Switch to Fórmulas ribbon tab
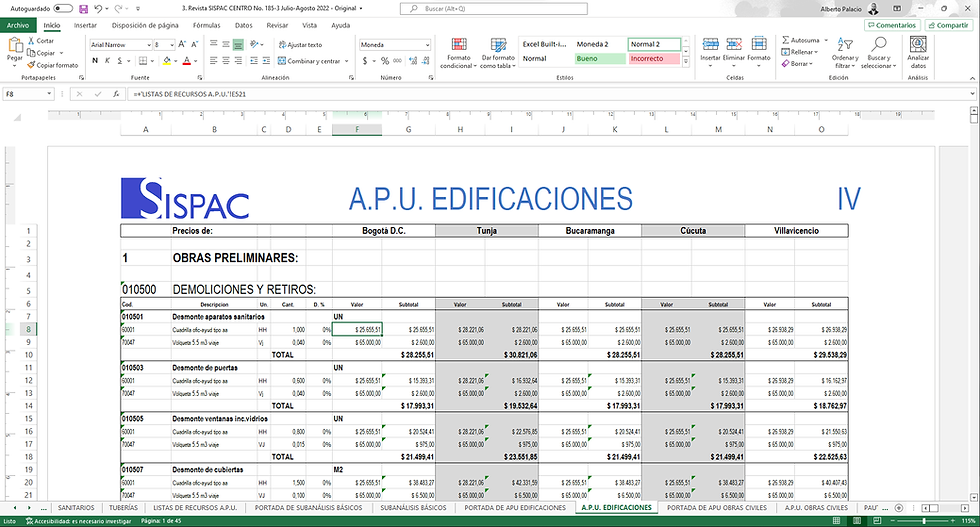Viewport: 980px width, 527px height. (x=206, y=26)
